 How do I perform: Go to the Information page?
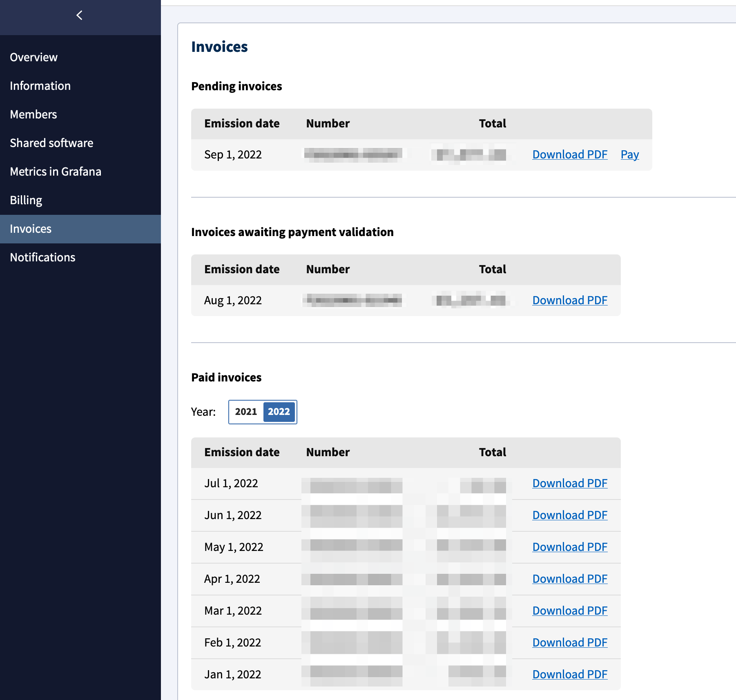click(40, 86)
